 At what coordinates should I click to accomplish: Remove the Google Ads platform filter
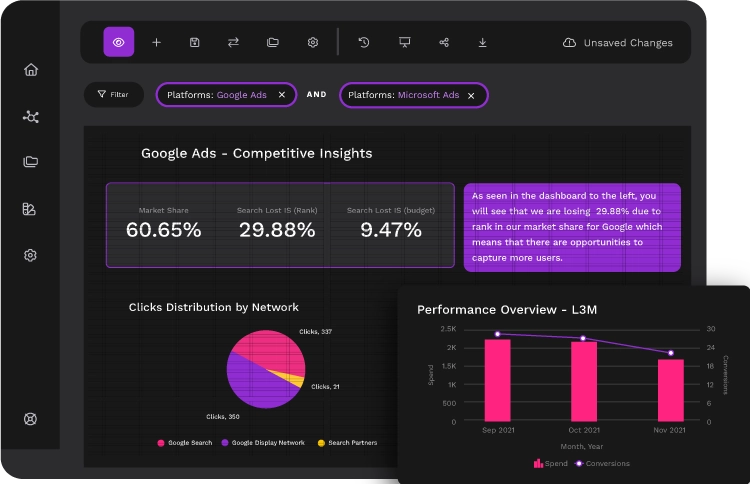(282, 95)
